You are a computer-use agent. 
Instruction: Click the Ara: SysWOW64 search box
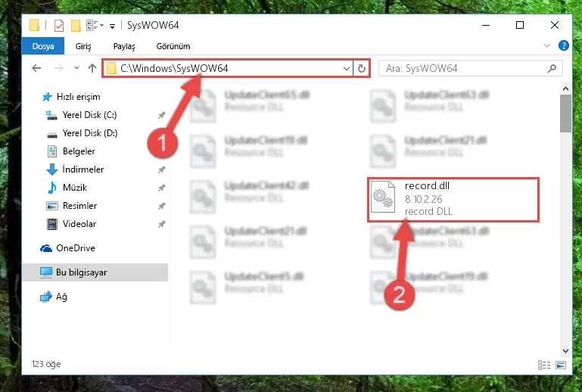pyautogui.click(x=470, y=68)
